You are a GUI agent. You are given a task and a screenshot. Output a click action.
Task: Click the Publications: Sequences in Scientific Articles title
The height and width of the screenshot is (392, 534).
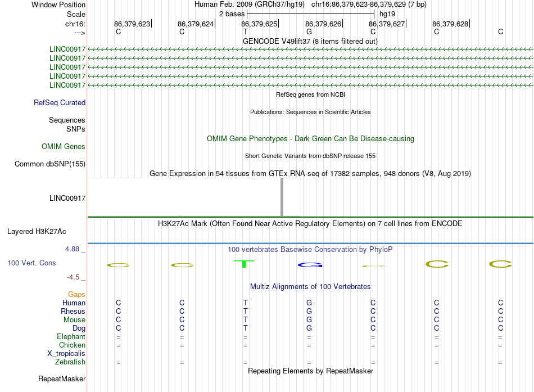point(310,112)
